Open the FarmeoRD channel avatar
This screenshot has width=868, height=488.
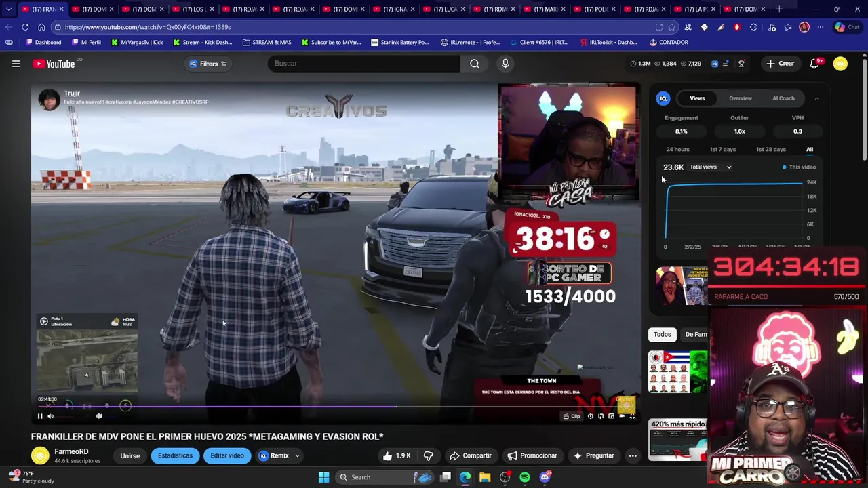(x=40, y=455)
